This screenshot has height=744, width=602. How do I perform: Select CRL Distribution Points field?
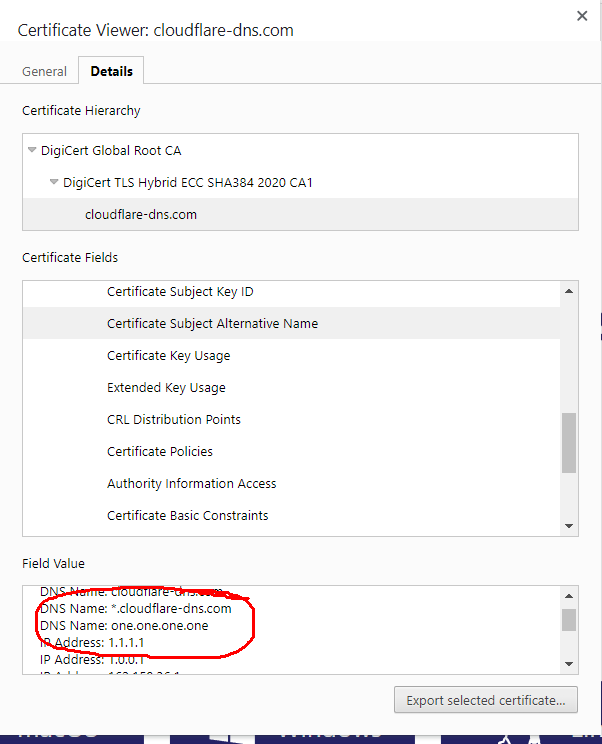(291, 419)
